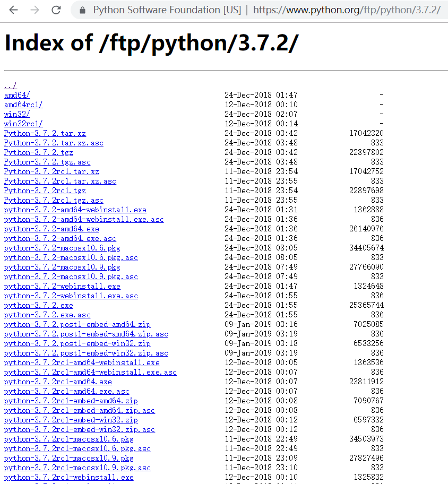Download Python-3.7.2.tar.xz

(x=45, y=133)
